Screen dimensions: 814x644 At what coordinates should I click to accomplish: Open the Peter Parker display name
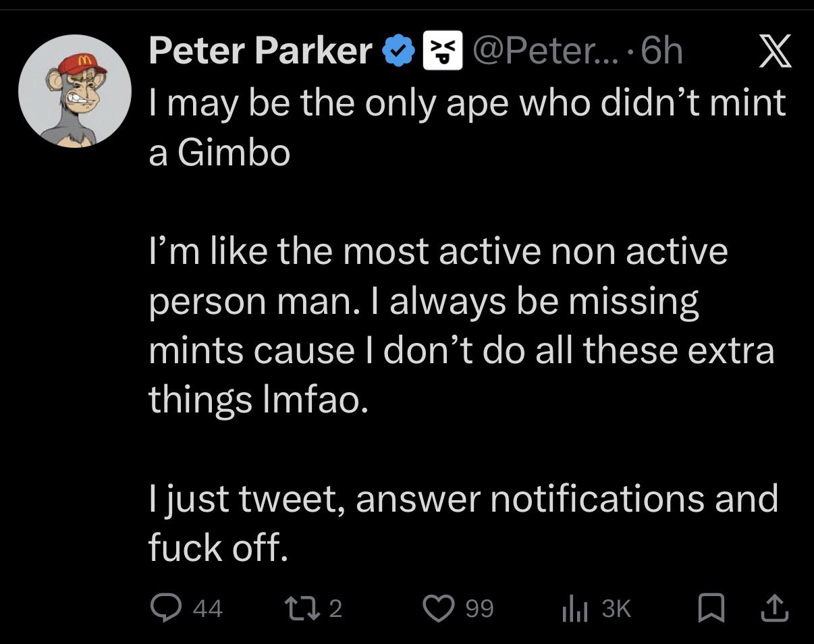[x=260, y=52]
